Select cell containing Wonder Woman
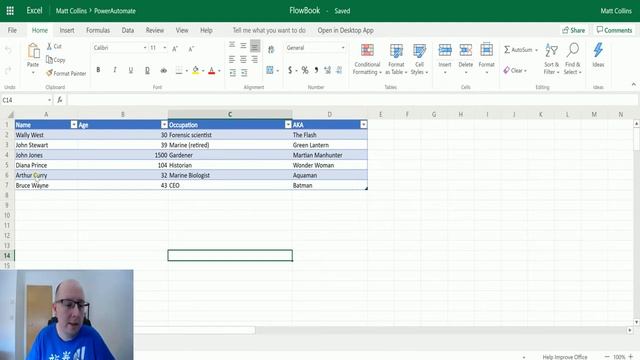This screenshot has height=360, width=640. click(x=329, y=165)
